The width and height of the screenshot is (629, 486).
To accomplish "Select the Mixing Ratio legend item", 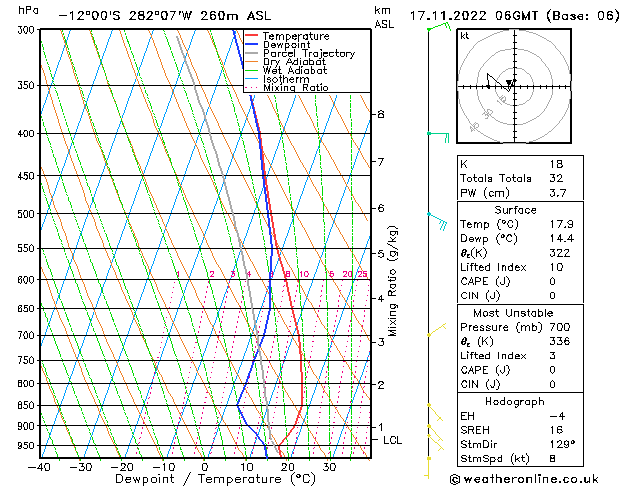I will [x=297, y=88].
